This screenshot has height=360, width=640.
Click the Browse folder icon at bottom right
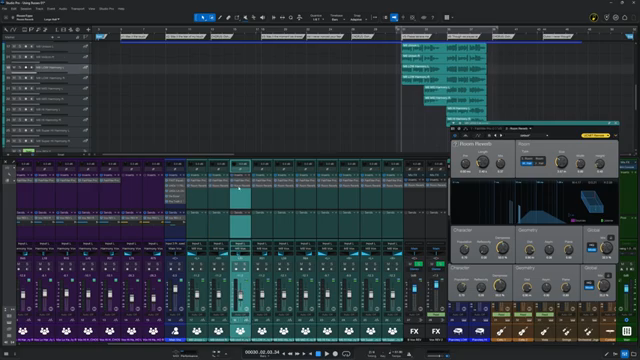[634, 354]
